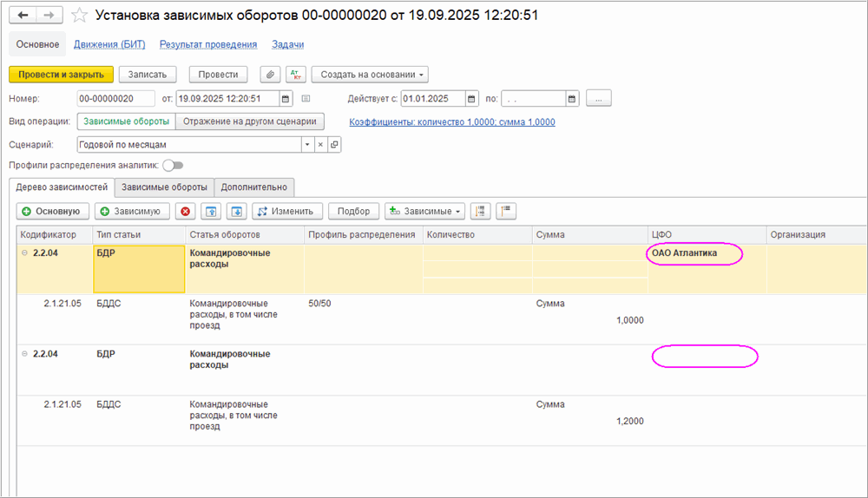The width and height of the screenshot is (868, 498).
Task: Select Отражение на другом сценарии operation type
Action: coord(250,121)
